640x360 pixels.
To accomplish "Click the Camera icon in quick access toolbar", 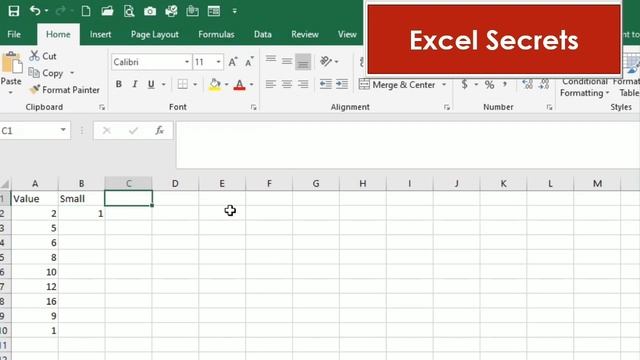I will point(150,11).
